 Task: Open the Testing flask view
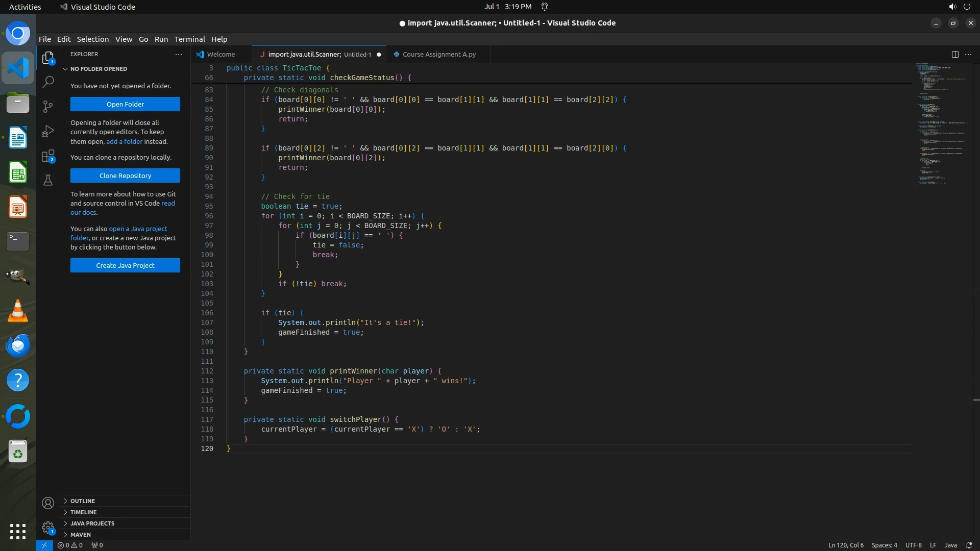(48, 180)
